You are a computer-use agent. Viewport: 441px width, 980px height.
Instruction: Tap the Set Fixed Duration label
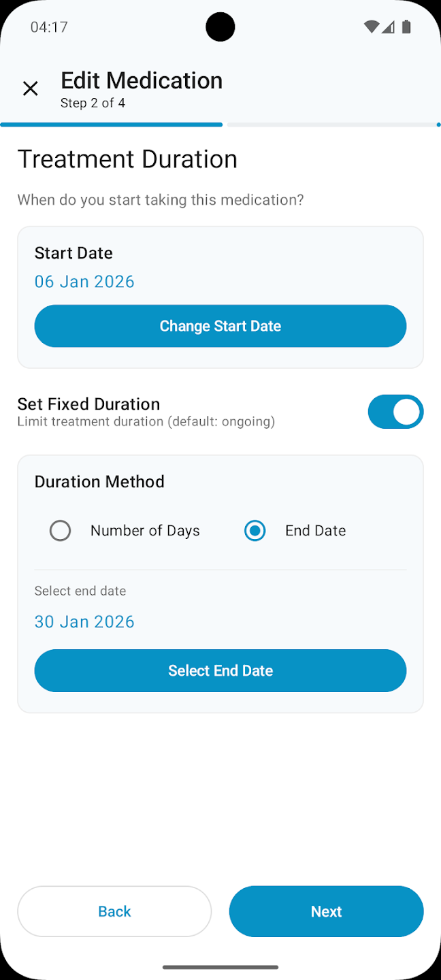pyautogui.click(x=88, y=404)
